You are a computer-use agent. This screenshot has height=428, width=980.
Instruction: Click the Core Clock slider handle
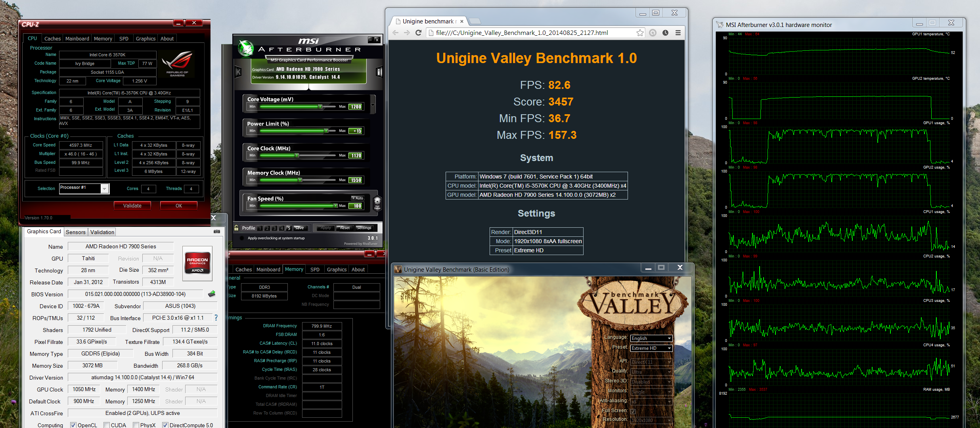tap(297, 155)
